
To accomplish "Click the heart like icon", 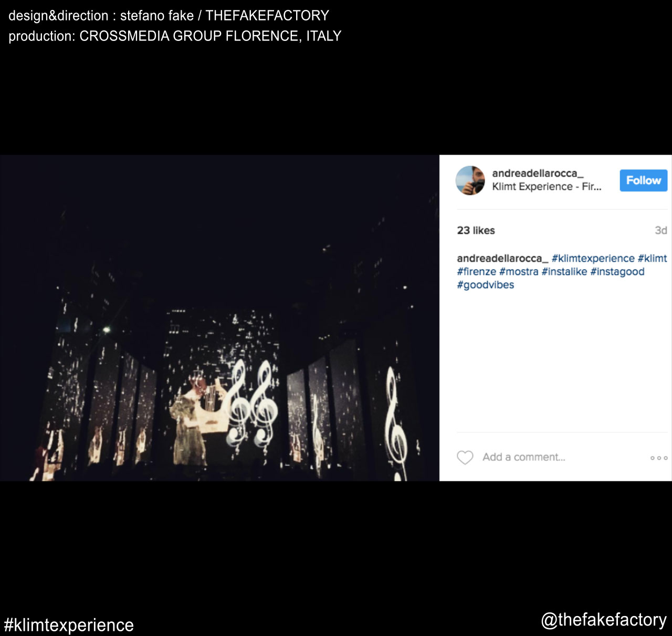I will 465,458.
